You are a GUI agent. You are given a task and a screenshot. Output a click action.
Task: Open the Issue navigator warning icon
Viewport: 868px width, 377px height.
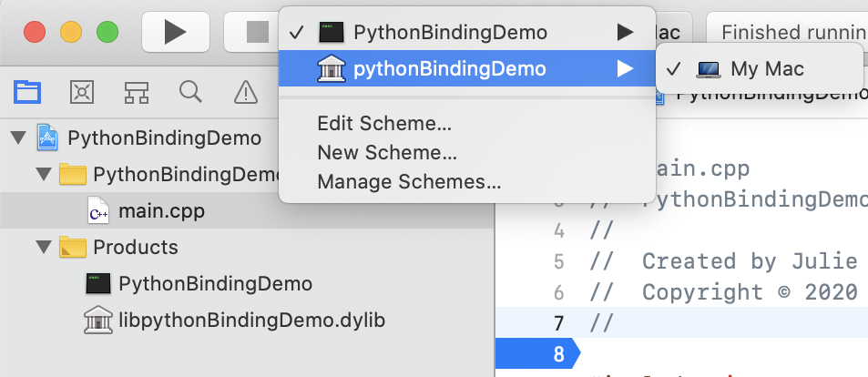[x=245, y=92]
